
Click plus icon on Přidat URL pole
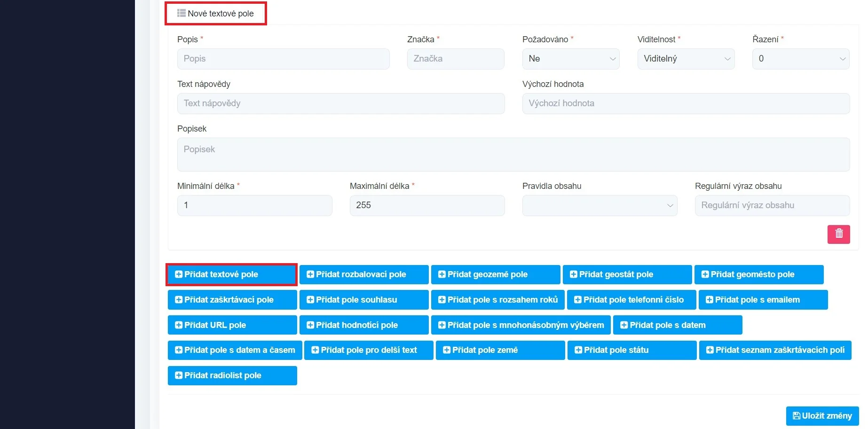coord(179,325)
